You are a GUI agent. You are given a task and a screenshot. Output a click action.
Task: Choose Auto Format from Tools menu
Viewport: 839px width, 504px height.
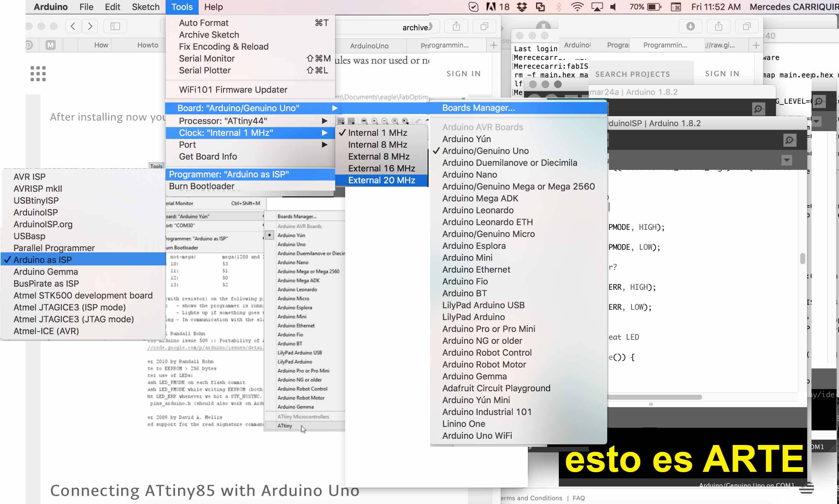pyautogui.click(x=250, y=23)
